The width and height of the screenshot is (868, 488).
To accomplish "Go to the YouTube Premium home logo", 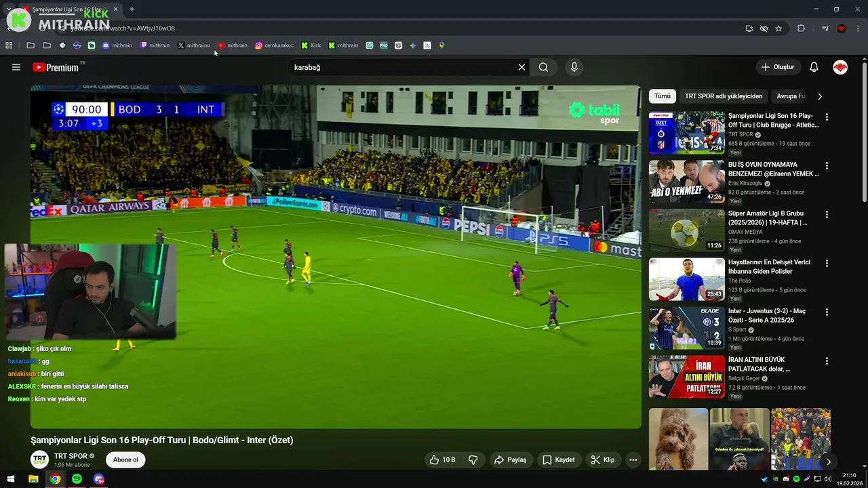I will click(55, 67).
